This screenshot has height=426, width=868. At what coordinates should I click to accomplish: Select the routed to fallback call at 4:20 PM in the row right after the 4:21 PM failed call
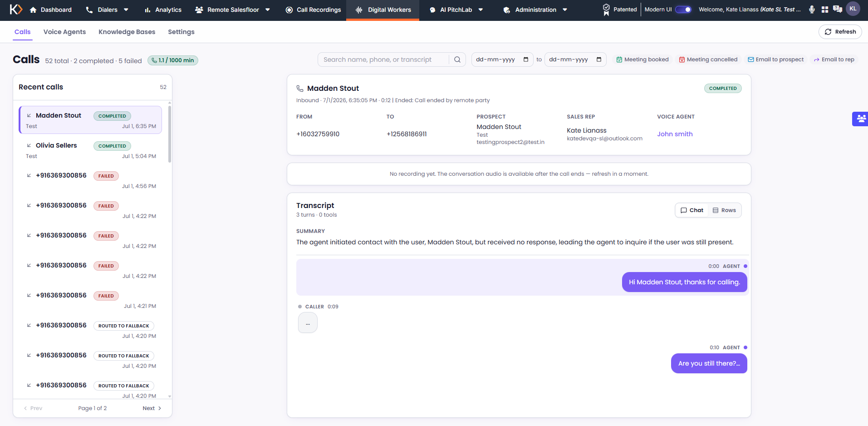pos(90,330)
